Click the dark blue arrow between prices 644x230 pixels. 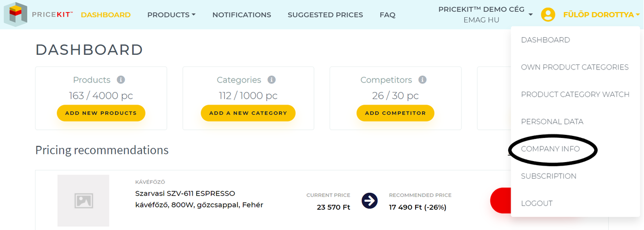click(370, 201)
